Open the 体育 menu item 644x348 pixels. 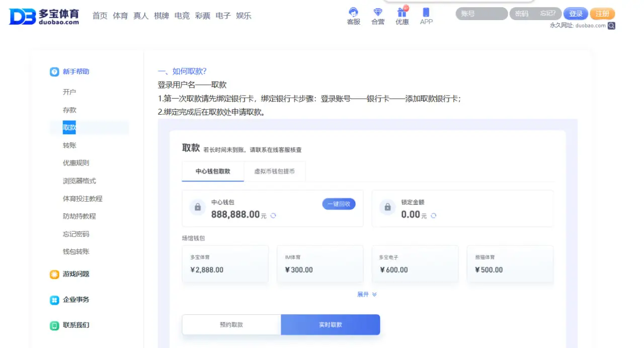(121, 16)
